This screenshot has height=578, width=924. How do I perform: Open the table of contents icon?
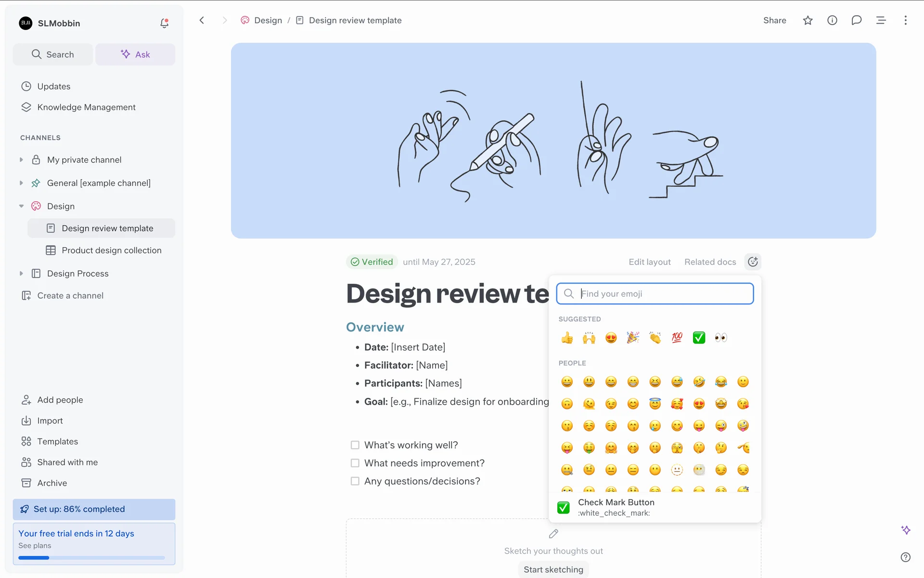tap(881, 20)
